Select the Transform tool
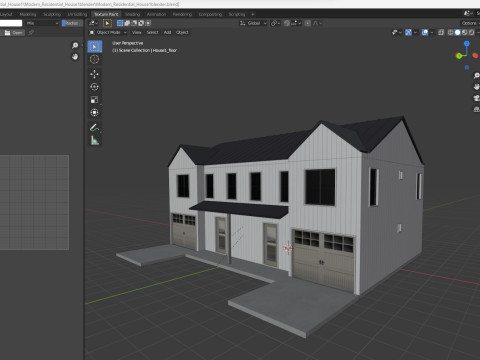Image resolution: width=480 pixels, height=360 pixels. (x=95, y=113)
